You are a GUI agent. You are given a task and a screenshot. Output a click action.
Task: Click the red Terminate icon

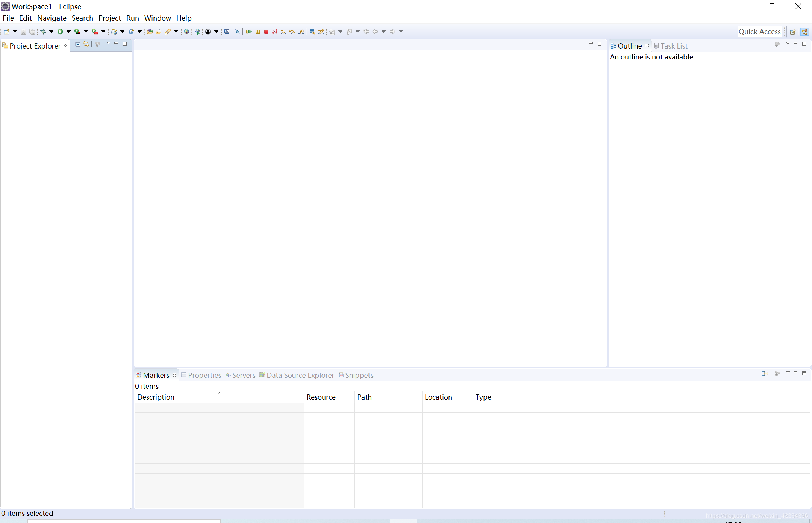coord(266,32)
